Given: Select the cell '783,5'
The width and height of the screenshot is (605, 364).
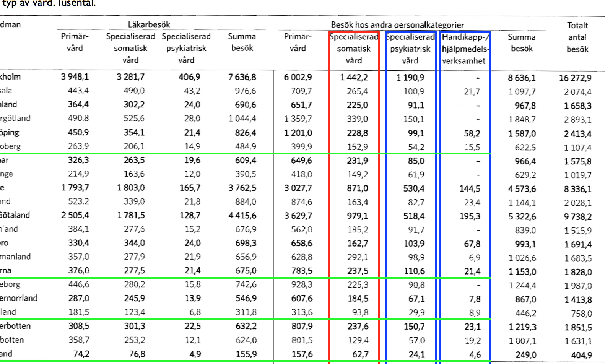Looking at the screenshot, I should tap(301, 271).
